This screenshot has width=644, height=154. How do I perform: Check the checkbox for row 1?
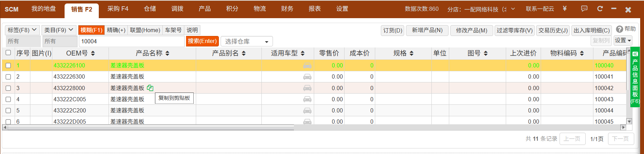[8, 66]
